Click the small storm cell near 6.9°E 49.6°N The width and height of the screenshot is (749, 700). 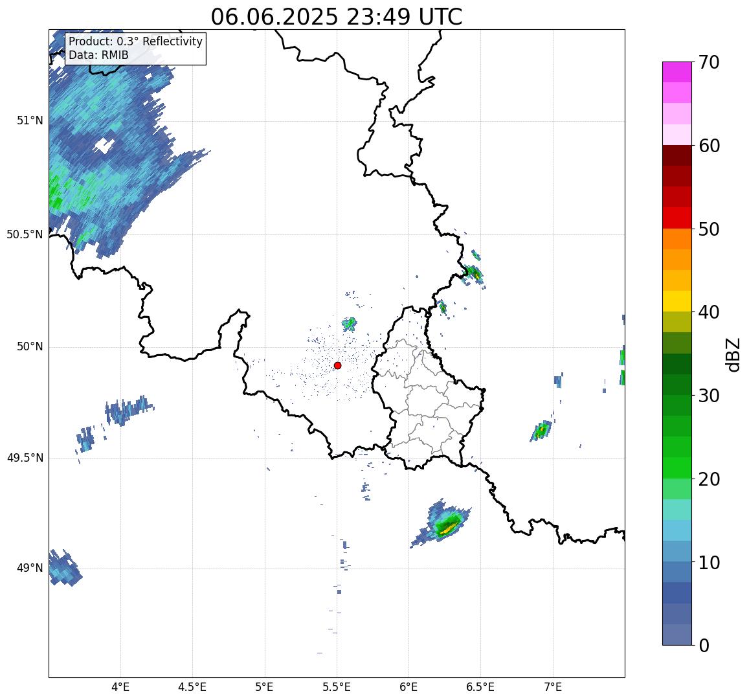541,431
